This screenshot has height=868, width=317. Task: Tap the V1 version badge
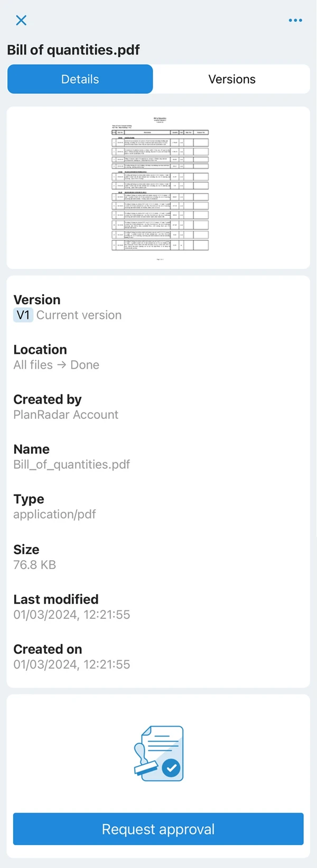23,315
